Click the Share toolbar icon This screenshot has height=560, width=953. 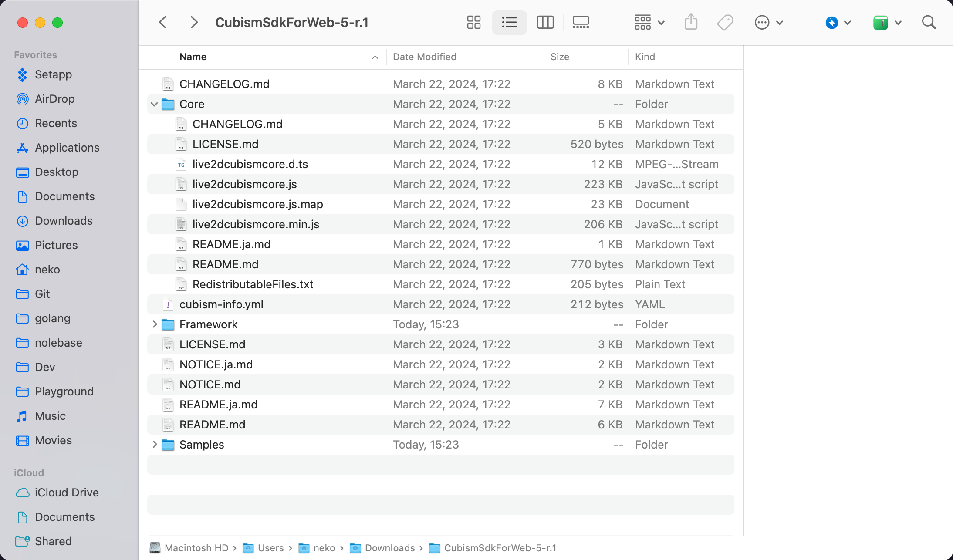click(691, 22)
